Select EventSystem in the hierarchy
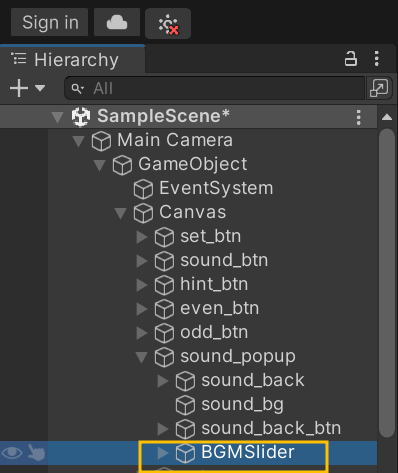The image size is (398, 473). (216, 188)
